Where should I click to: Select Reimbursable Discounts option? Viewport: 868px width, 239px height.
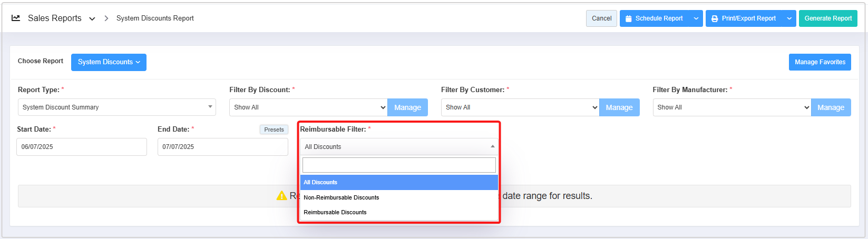pos(335,212)
